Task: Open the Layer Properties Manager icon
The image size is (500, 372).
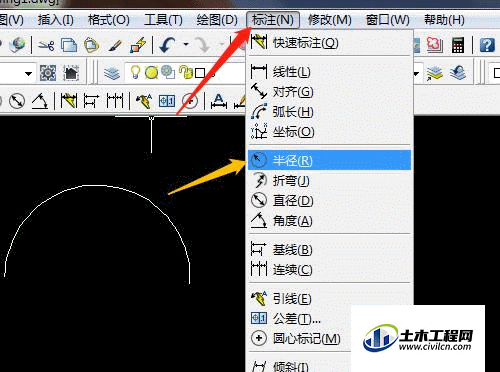Action: pos(112,73)
